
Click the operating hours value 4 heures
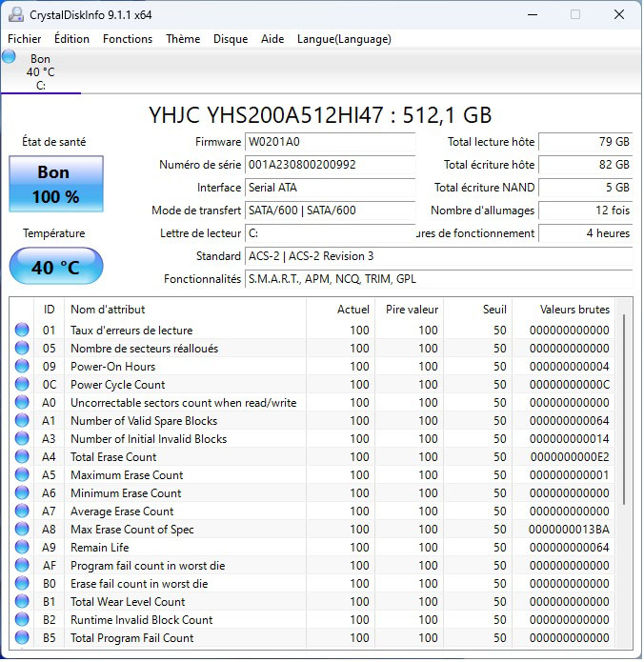pyautogui.click(x=586, y=233)
